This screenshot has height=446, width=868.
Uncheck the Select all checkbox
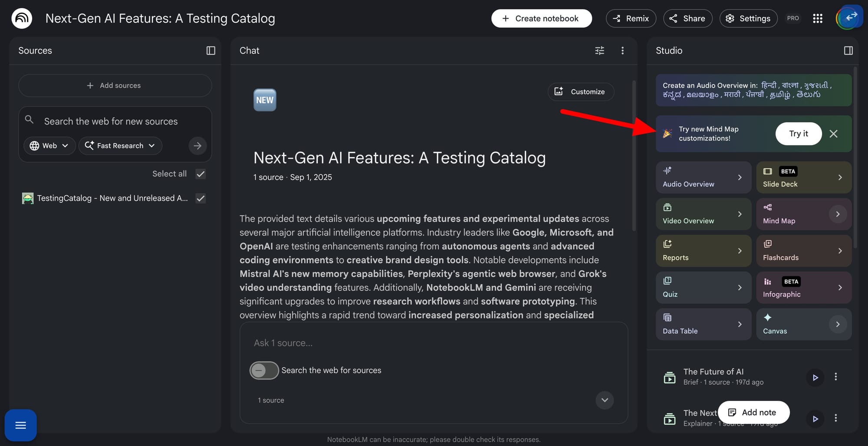click(x=201, y=174)
